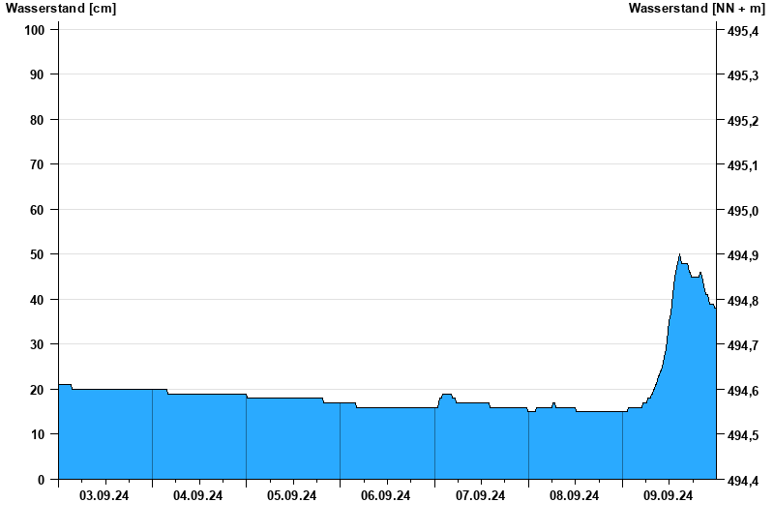Click the 80 tick label on left axis
Viewport: 774px width, 532px height.
(39, 120)
